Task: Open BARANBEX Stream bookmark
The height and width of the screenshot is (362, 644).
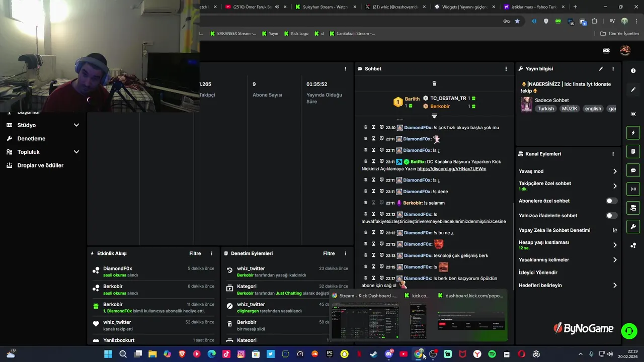Action: point(233,34)
